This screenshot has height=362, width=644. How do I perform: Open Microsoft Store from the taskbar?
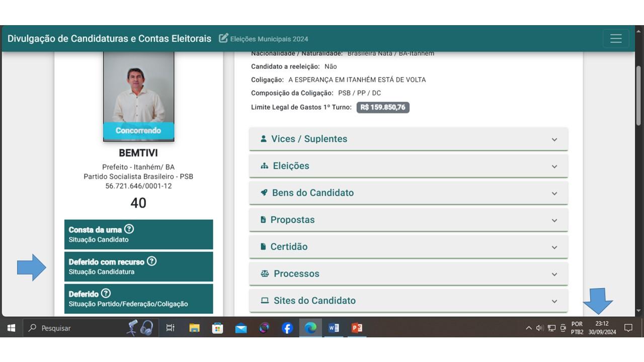(x=217, y=328)
